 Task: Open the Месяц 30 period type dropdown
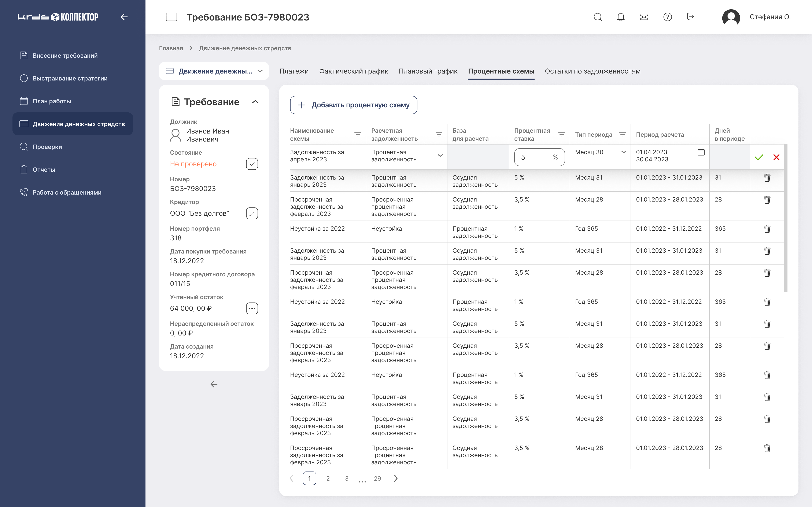point(623,152)
